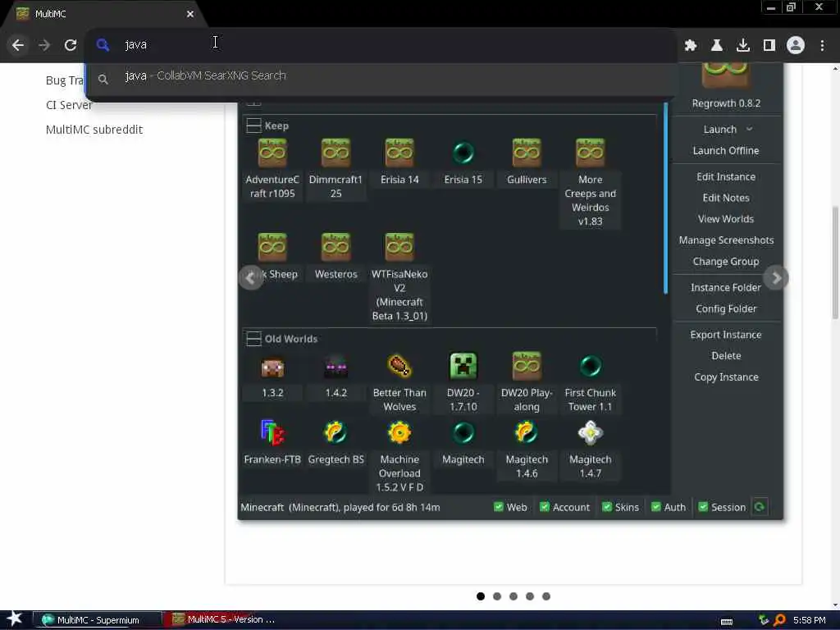Click the browser forward arrow

[44, 45]
